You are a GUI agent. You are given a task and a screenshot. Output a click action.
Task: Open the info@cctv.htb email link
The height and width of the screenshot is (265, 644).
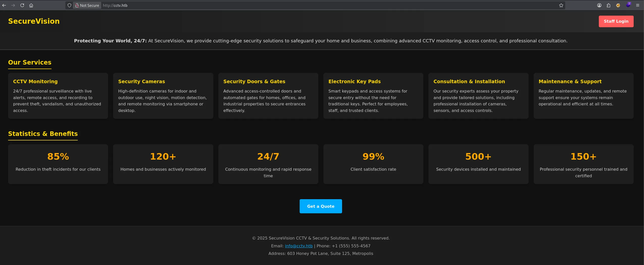click(x=299, y=246)
